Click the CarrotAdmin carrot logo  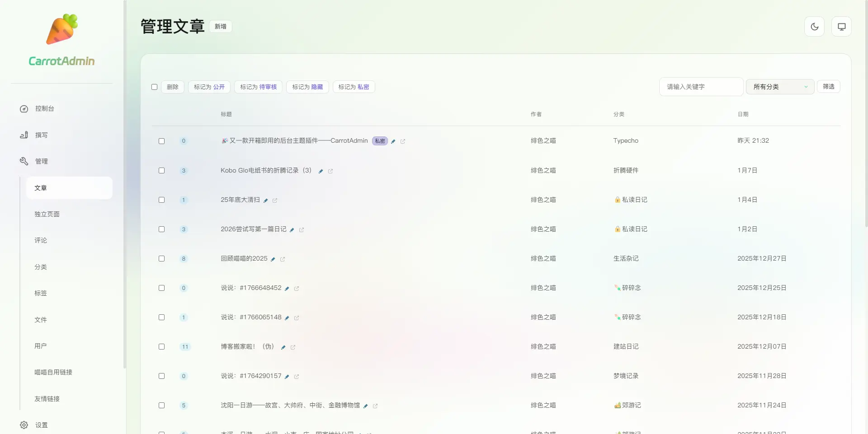click(x=62, y=30)
